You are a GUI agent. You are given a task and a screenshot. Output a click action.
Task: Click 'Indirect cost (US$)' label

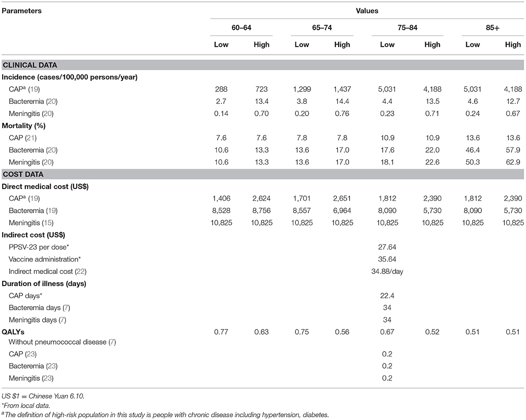(33, 235)
